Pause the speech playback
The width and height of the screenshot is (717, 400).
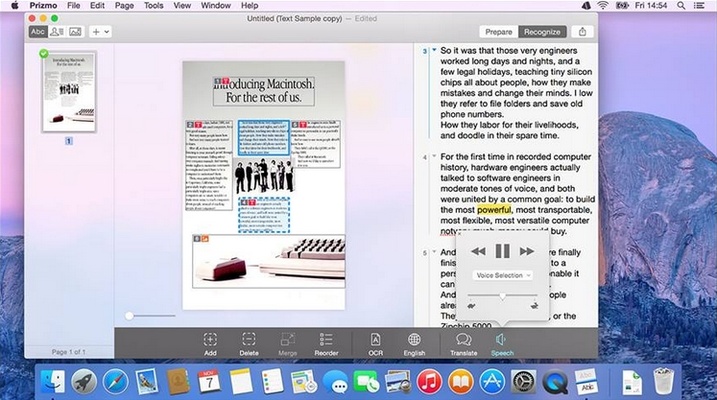point(503,251)
